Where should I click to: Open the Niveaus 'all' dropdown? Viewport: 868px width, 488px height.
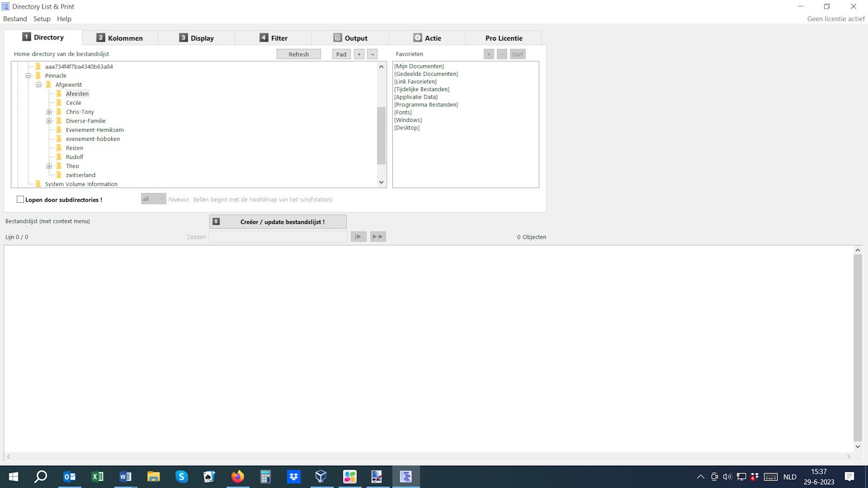[x=154, y=199]
